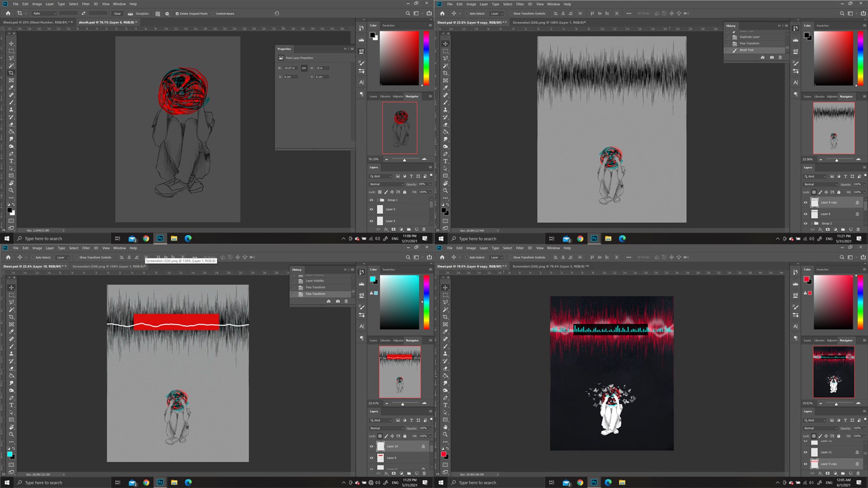Click Type here to search in bottom-right taskbar
868x488 pixels.
tap(477, 482)
